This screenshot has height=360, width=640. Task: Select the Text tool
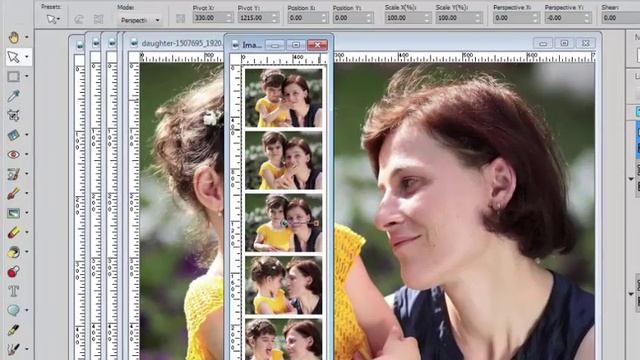click(x=13, y=291)
